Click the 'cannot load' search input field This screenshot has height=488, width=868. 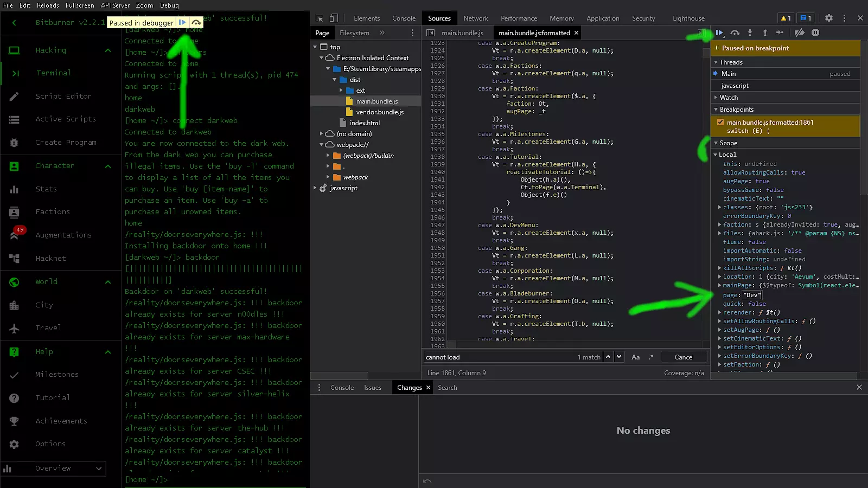click(x=499, y=357)
